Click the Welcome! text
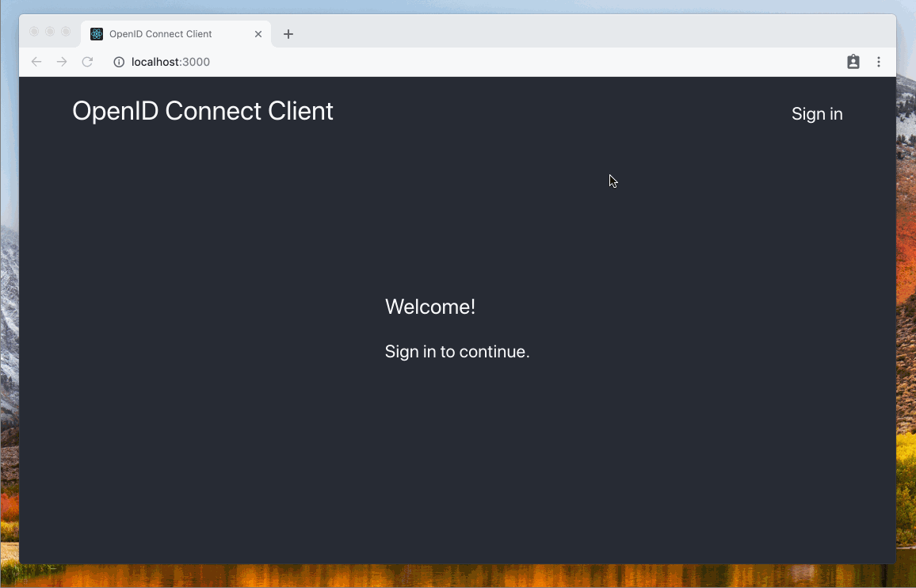 430,307
